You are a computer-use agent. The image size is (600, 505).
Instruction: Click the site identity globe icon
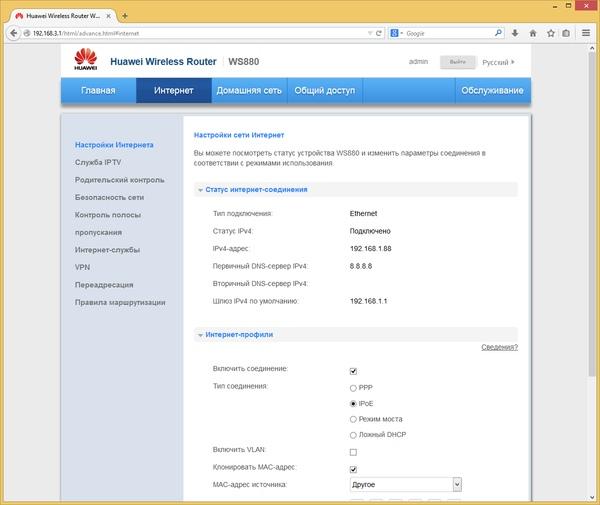pos(27,33)
